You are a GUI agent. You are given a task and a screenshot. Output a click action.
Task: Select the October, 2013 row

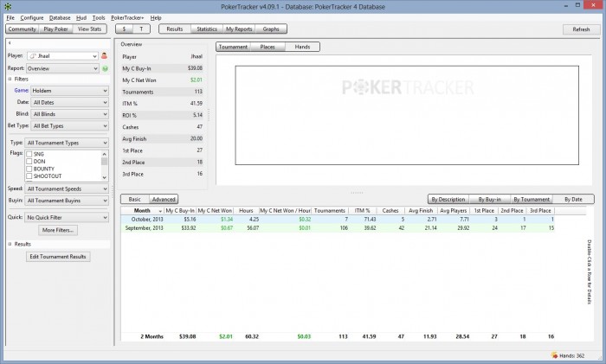point(338,220)
